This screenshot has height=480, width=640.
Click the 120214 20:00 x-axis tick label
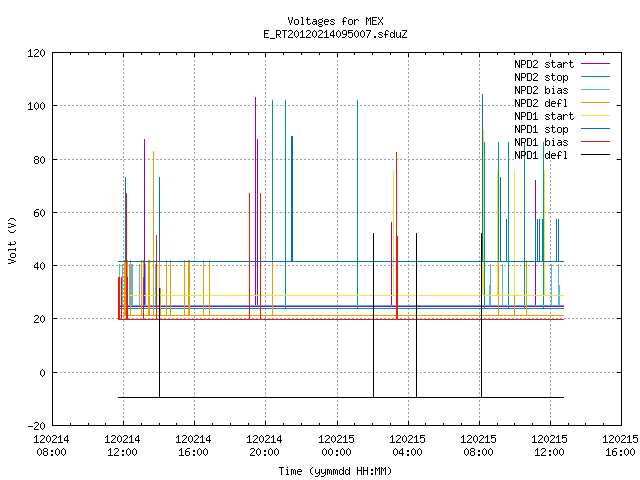click(x=264, y=446)
